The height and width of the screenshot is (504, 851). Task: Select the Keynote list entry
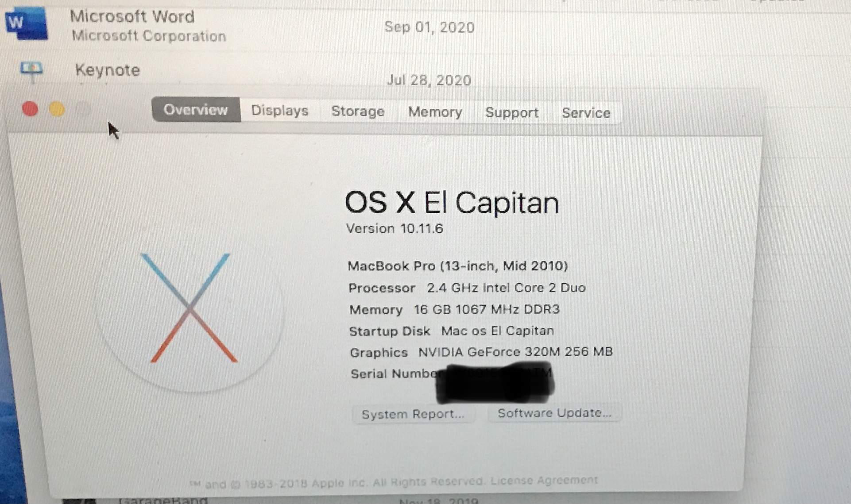[425, 72]
